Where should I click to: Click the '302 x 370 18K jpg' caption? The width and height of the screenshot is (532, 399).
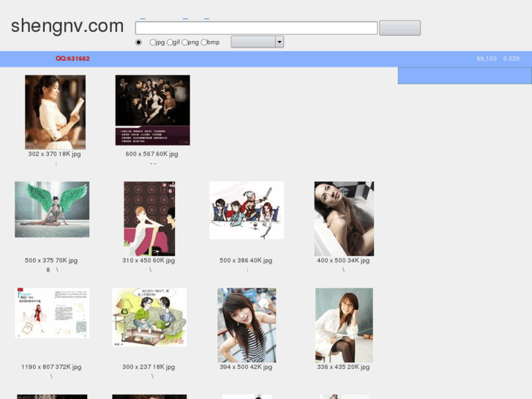pyautogui.click(x=55, y=154)
